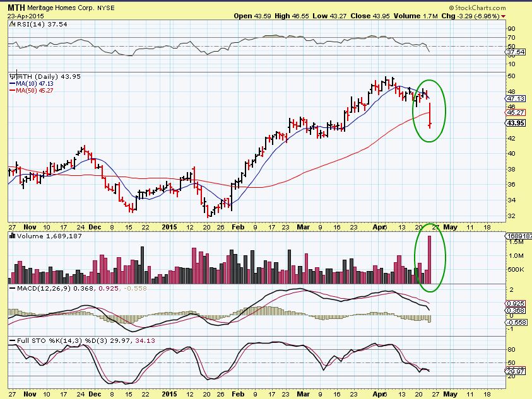The height and width of the screenshot is (399, 532).
Task: Click the Mar label on the price chart axis
Action: 303,227
